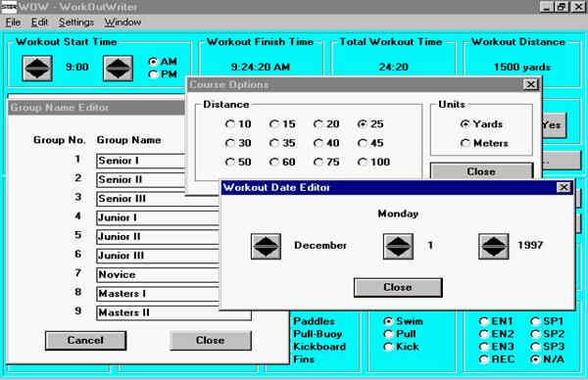Set units to Yards
The height and width of the screenshot is (380, 588).
pyautogui.click(x=481, y=124)
